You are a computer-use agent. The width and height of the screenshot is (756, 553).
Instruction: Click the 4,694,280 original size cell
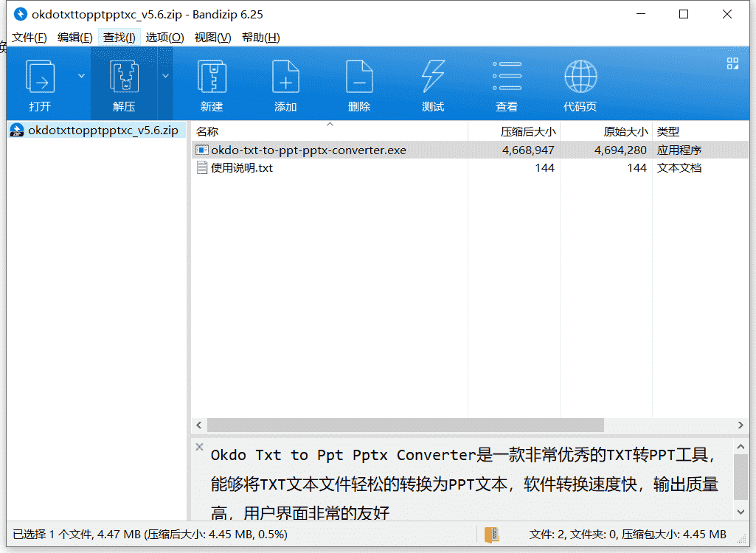pos(620,150)
